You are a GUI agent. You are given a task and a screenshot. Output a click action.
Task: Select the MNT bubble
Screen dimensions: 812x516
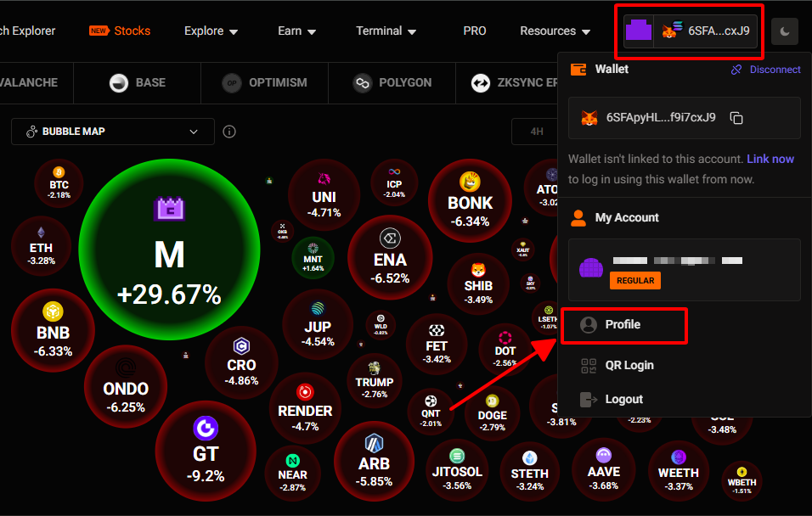pyautogui.click(x=313, y=257)
